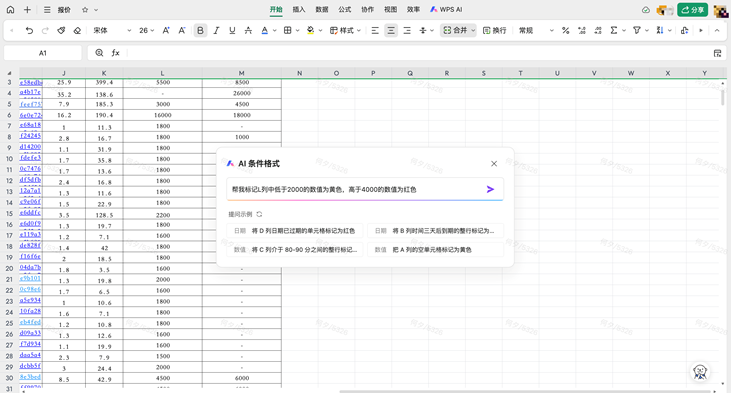Viewport: 731px width, 393px height.
Task: Open the magnifier search icon in formula bar
Action: pyautogui.click(x=99, y=53)
